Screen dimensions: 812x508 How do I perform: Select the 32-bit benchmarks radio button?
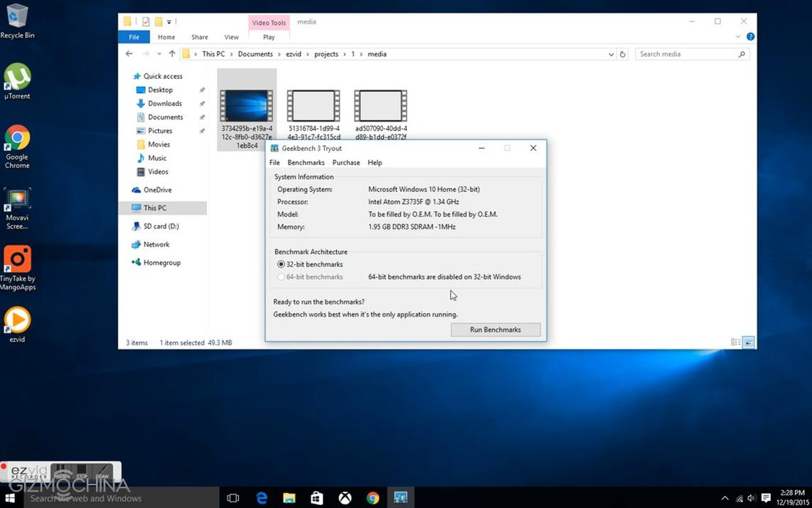[281, 264]
